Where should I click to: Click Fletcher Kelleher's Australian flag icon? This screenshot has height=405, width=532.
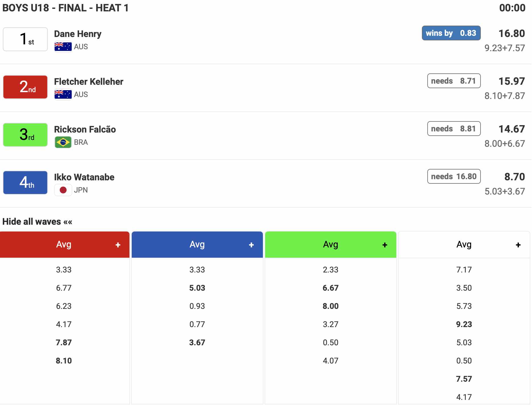63,94
